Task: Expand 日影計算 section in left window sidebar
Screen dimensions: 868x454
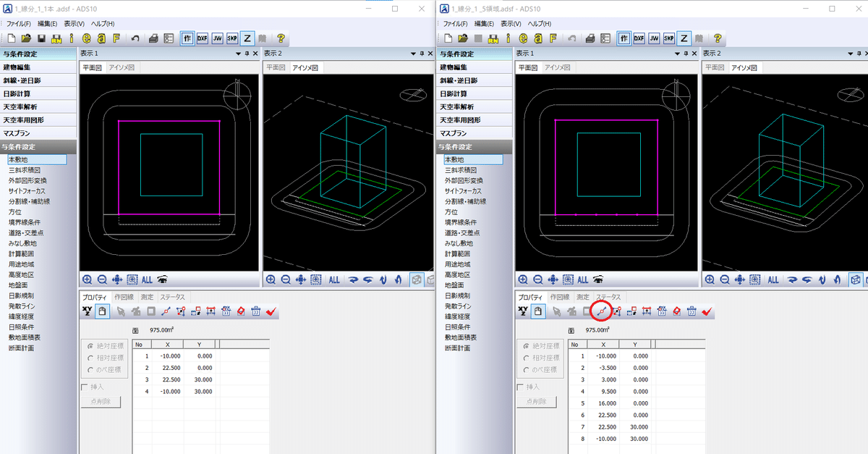Action: tap(38, 93)
